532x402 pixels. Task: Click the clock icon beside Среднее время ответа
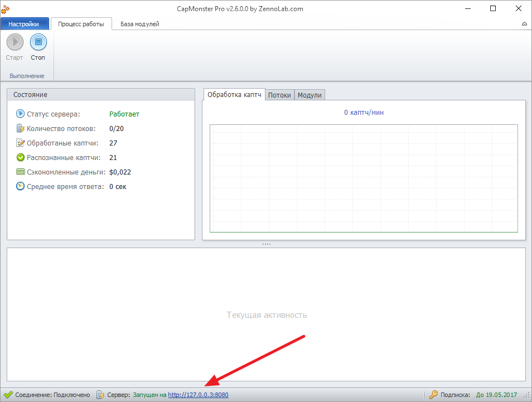[21, 186]
